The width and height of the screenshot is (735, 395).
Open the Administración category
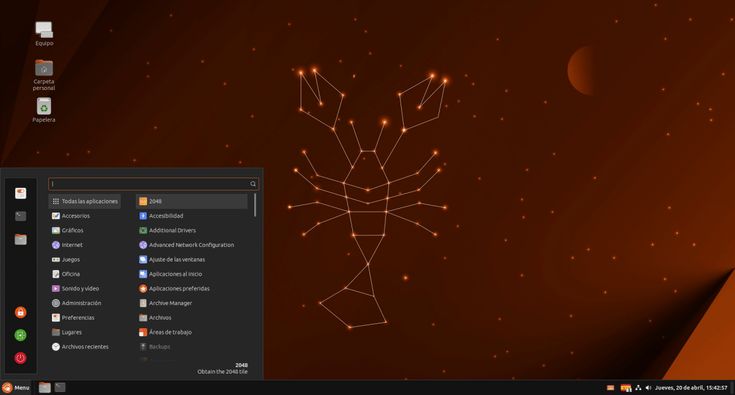pos(85,303)
